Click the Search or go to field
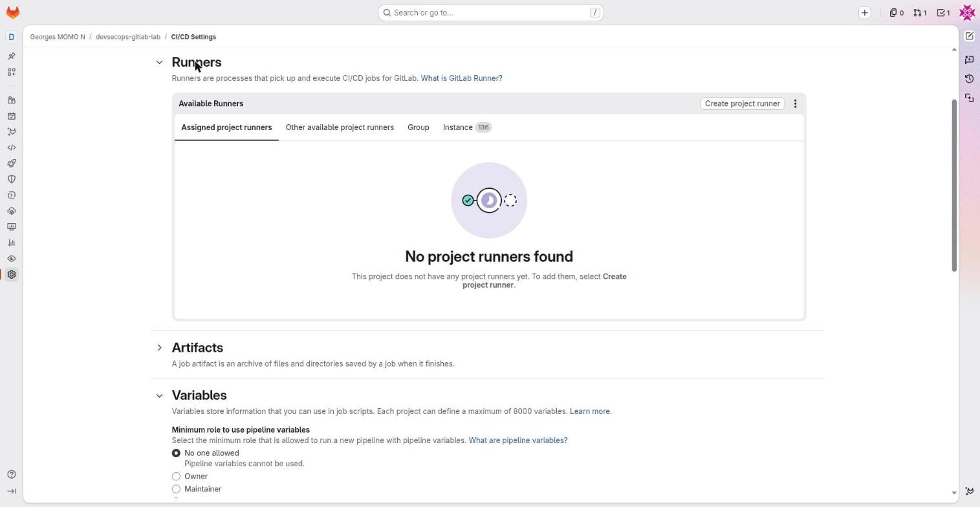This screenshot has height=507, width=980. pos(491,12)
